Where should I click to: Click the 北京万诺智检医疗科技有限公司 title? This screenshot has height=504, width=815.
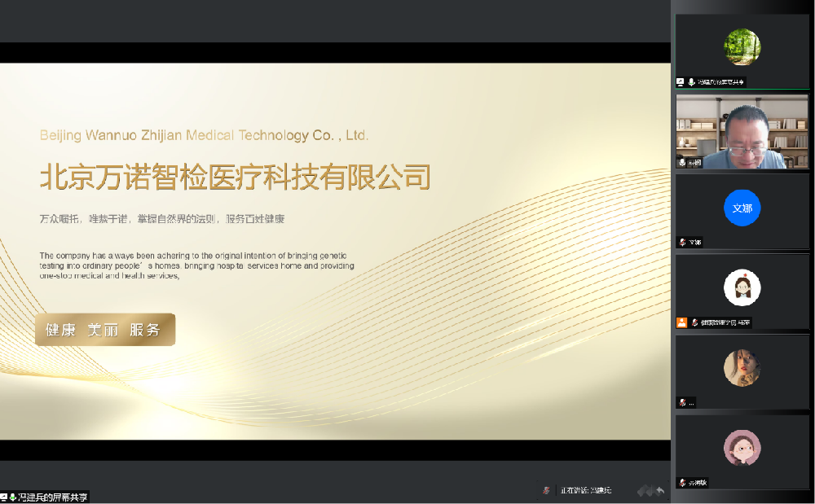click(236, 177)
